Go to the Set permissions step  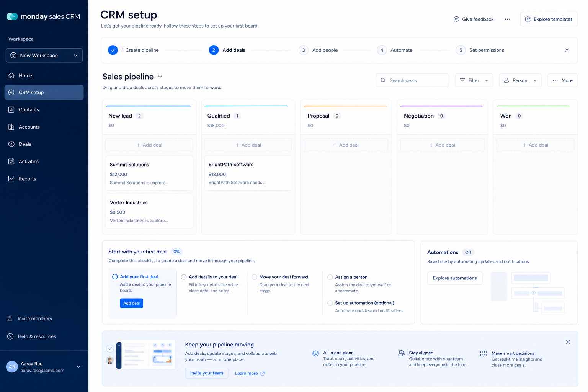click(x=480, y=50)
